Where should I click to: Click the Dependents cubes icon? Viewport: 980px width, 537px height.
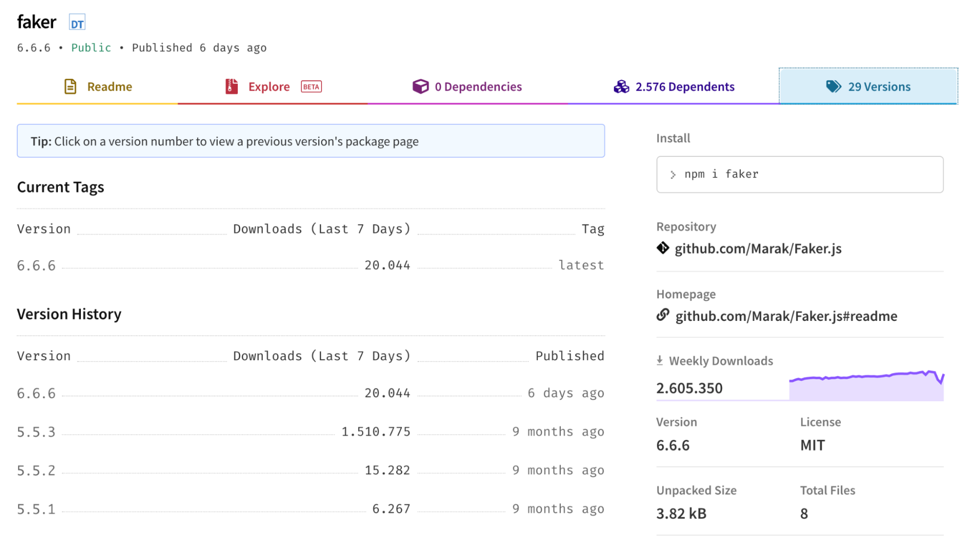click(x=621, y=87)
